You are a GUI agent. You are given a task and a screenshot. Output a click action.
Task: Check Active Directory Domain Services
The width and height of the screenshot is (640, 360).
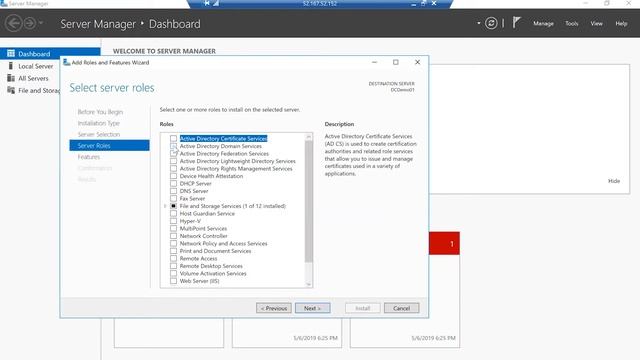pyautogui.click(x=173, y=146)
